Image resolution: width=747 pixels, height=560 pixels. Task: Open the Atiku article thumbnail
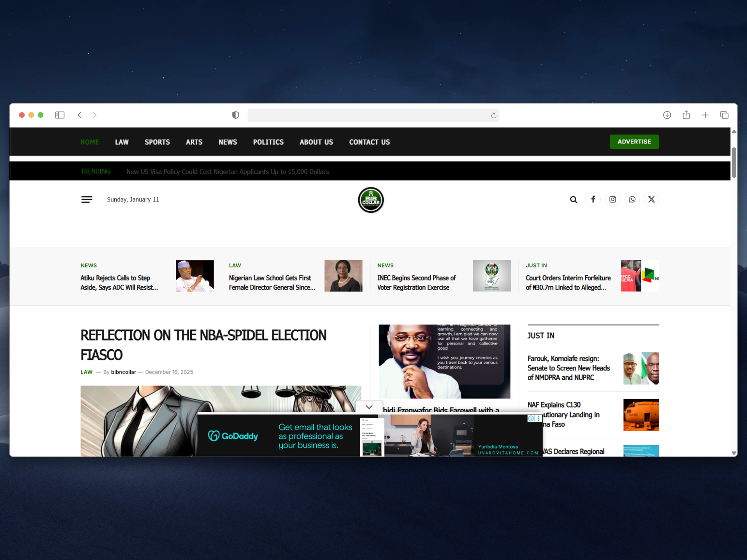coord(195,276)
